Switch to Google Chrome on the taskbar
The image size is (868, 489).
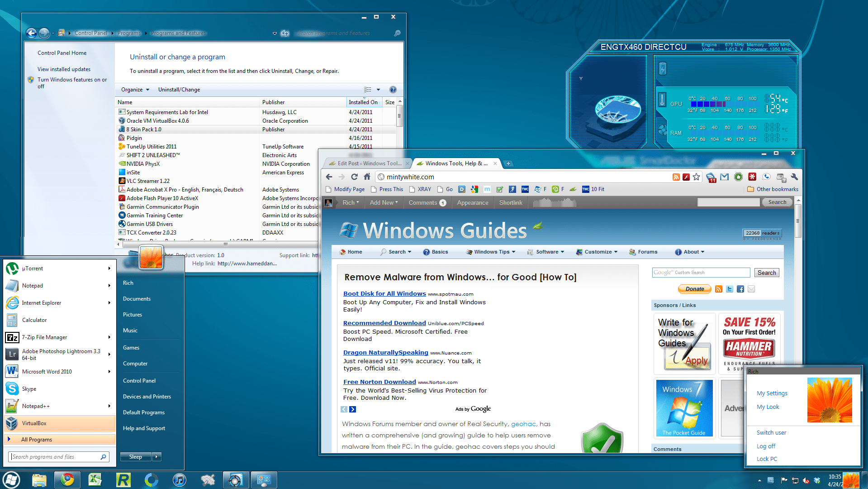[x=67, y=479]
